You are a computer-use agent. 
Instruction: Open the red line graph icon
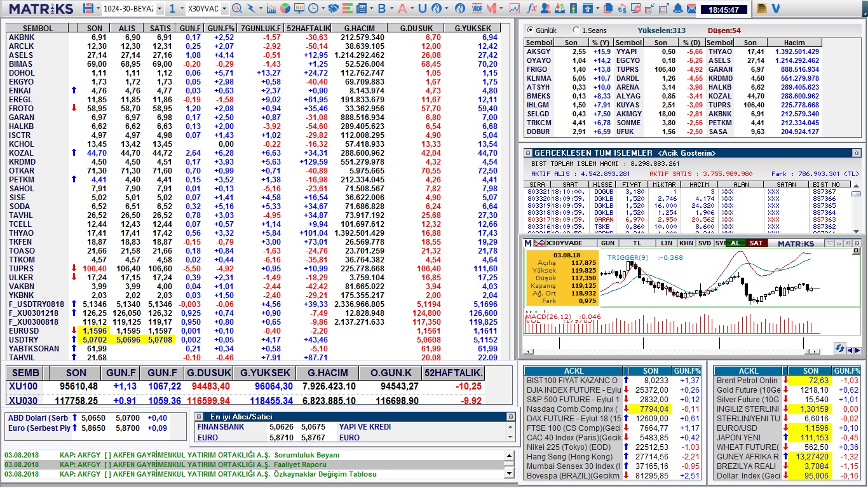(x=515, y=9)
